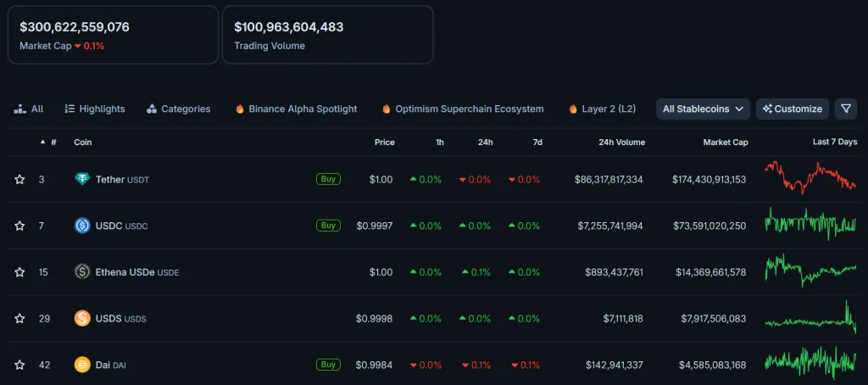This screenshot has width=868, height=385.
Task: Favorite Dai with the star toggle
Action: point(19,365)
